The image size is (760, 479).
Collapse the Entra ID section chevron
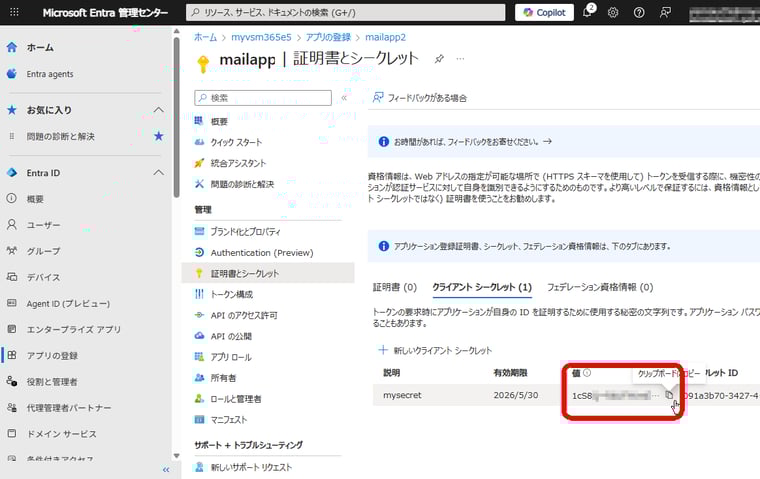click(x=158, y=173)
